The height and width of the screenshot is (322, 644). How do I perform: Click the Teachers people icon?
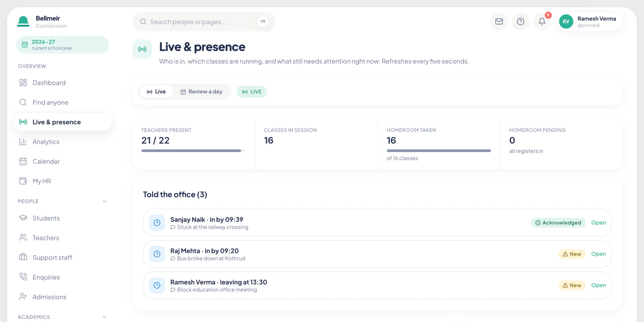tap(23, 238)
